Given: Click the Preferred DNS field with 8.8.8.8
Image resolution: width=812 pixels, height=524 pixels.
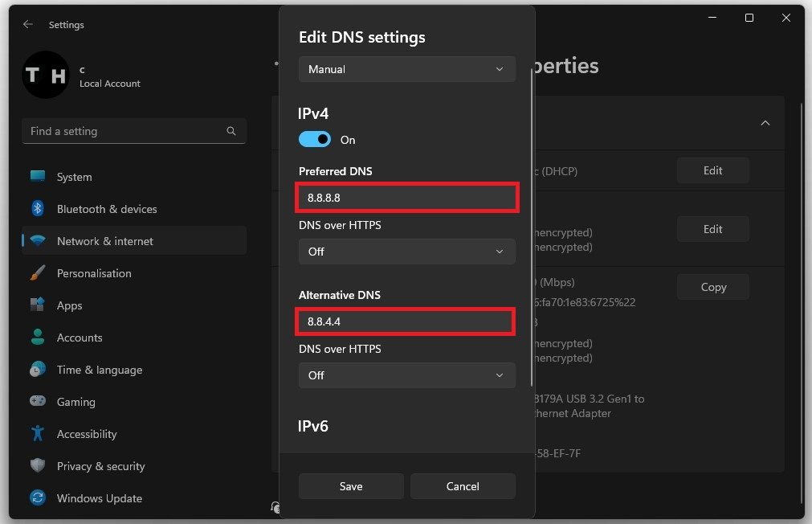Looking at the screenshot, I should click(x=406, y=198).
